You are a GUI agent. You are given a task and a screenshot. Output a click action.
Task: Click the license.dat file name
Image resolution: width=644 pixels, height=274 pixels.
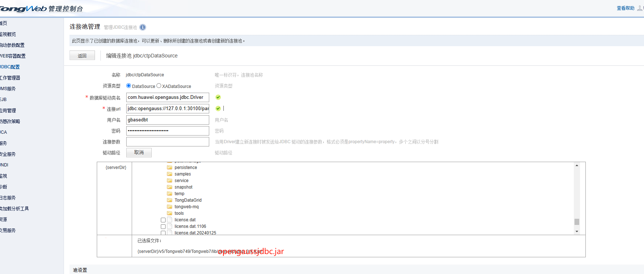185,220
